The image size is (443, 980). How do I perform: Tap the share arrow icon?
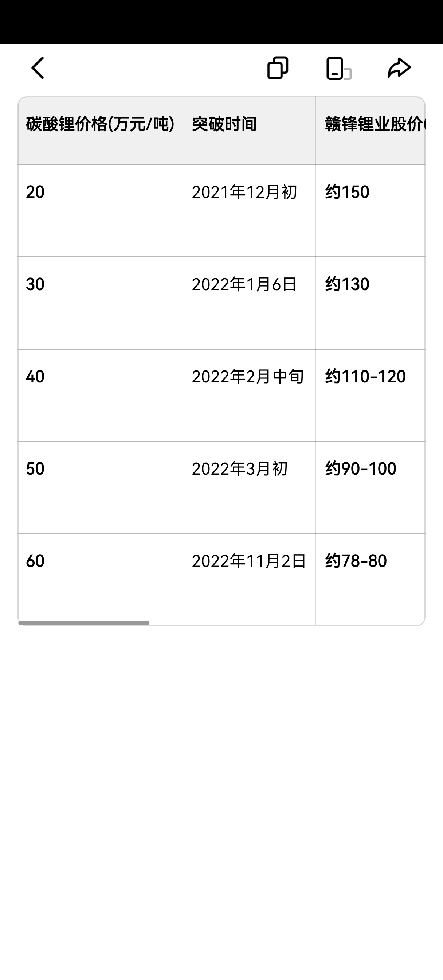coord(399,68)
